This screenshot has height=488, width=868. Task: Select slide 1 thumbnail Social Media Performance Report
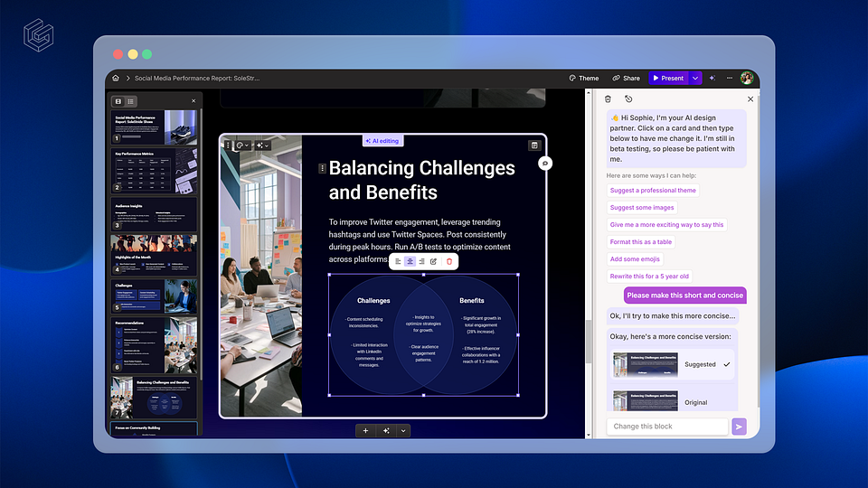[154, 127]
